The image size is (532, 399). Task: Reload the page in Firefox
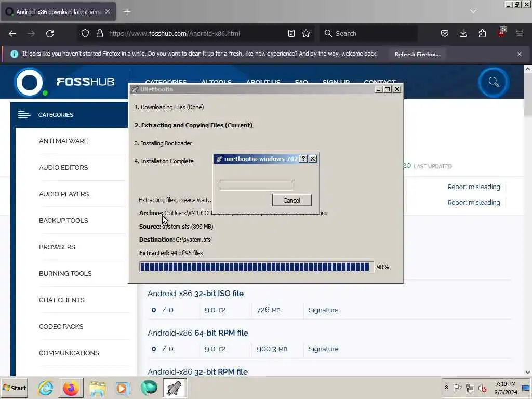point(50,34)
